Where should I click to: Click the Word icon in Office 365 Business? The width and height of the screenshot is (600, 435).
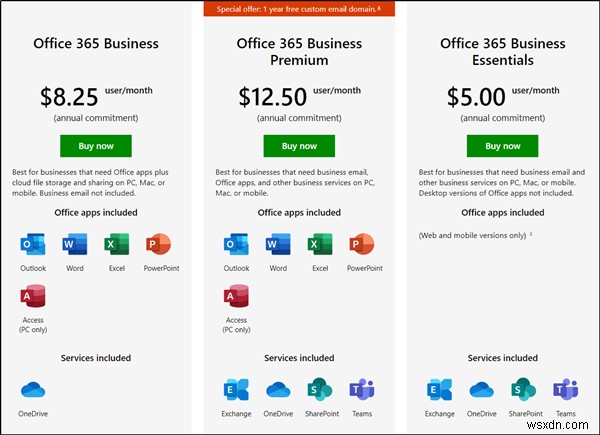coord(75,244)
